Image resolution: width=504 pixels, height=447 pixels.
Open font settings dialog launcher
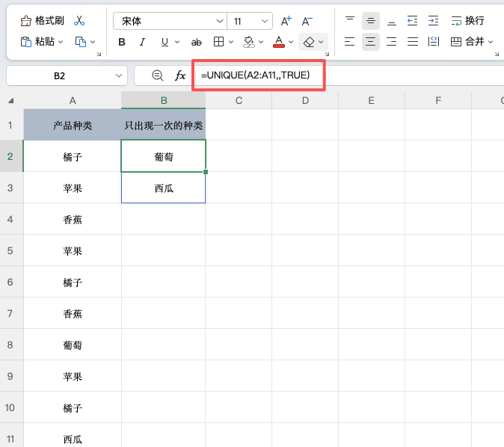point(328,54)
